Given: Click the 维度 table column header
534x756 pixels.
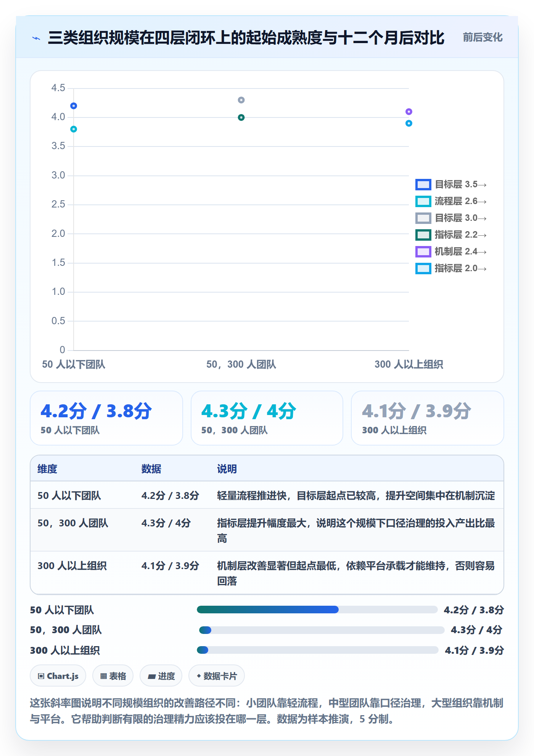Looking at the screenshot, I should pos(47,469).
